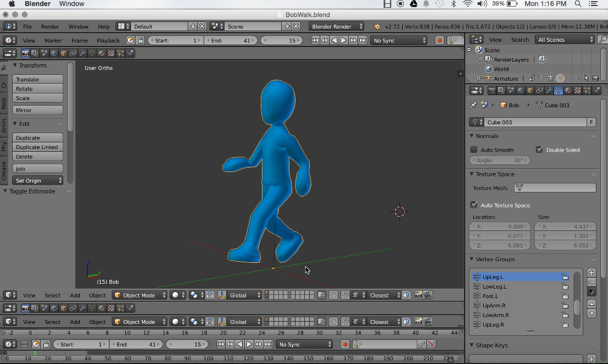Screen dimensions: 608x364
Task: Expand the Shape Keys panel
Action: pos(492,345)
